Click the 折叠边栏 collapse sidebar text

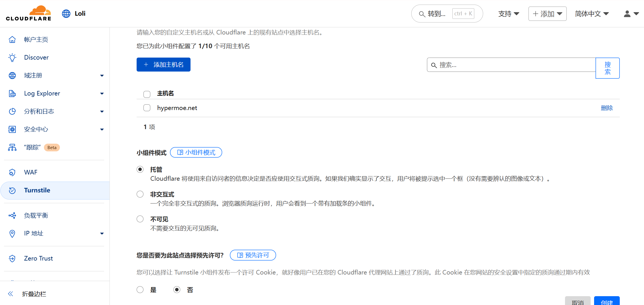click(34, 294)
